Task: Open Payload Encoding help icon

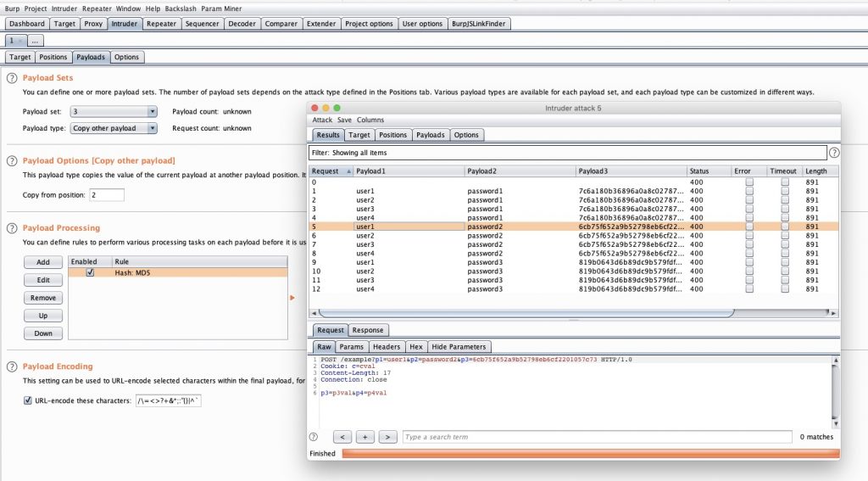Action: (12, 366)
